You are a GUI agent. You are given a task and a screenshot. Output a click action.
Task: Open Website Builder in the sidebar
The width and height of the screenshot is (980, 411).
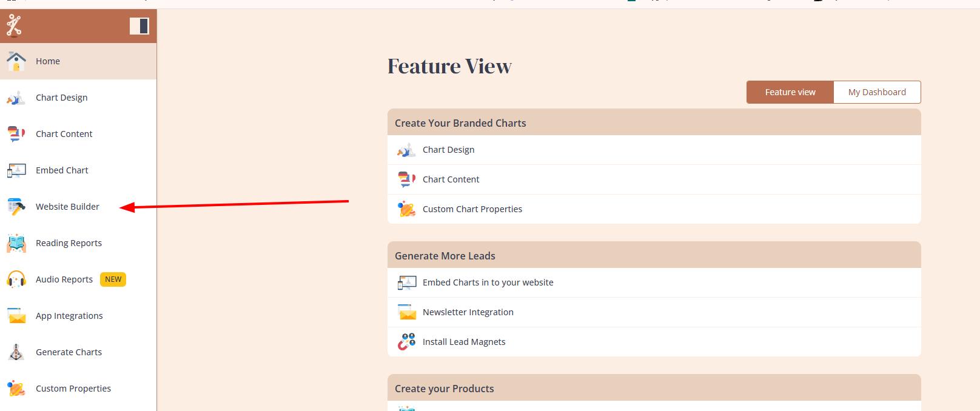click(x=67, y=207)
